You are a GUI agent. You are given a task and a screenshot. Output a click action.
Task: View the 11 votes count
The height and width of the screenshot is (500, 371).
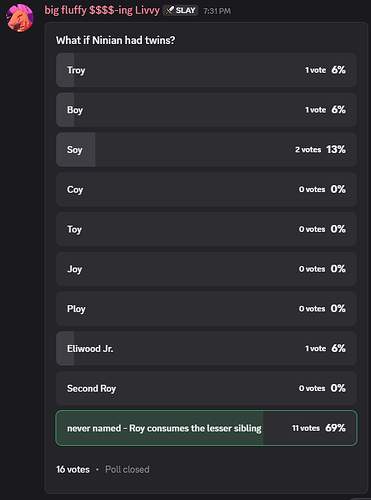[x=306, y=428]
